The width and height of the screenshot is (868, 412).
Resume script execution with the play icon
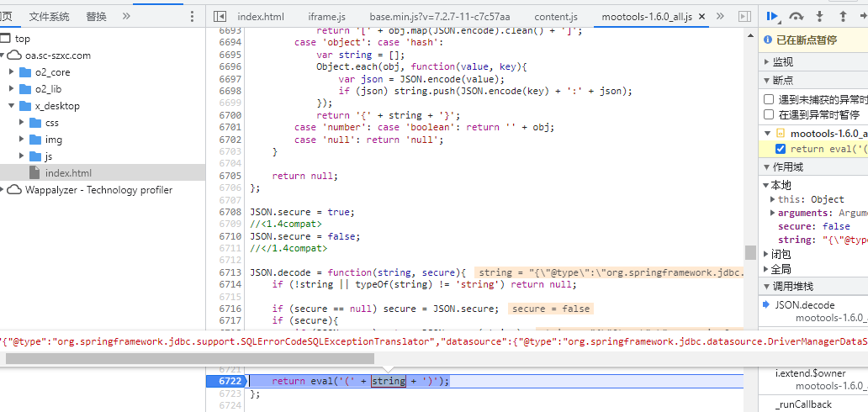point(772,16)
